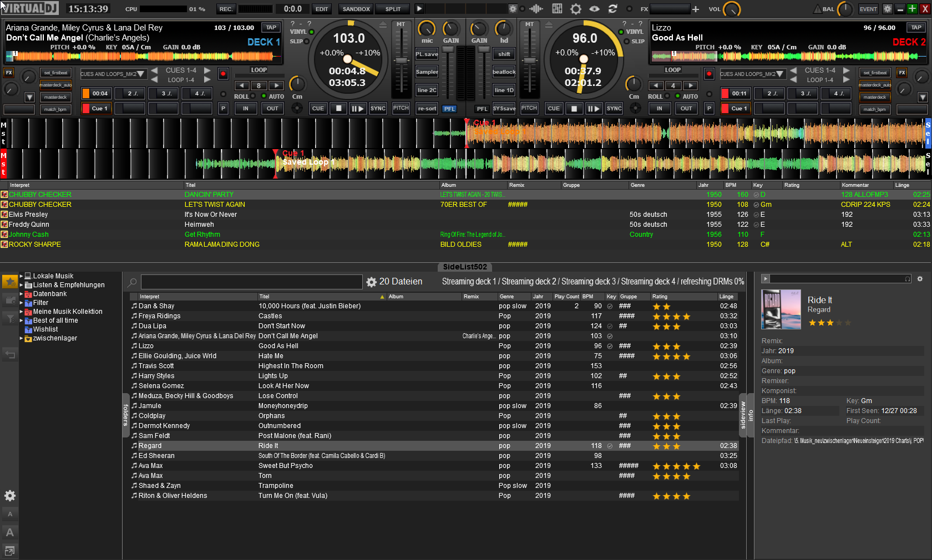This screenshot has width=932, height=560.
Task: Click the sideview options gear in info panel
Action: pos(920,279)
